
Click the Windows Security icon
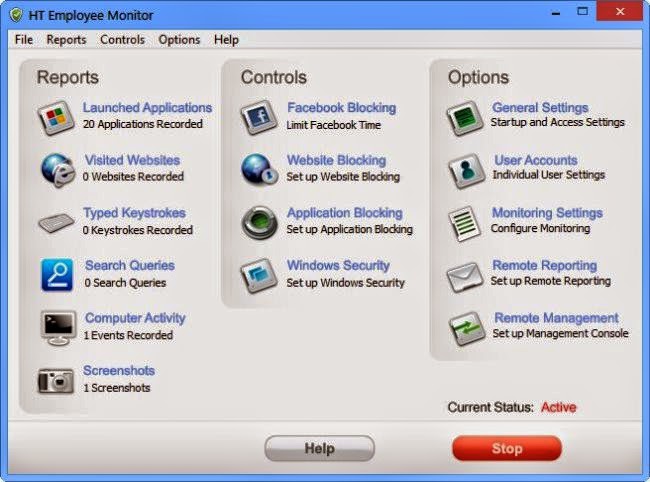click(259, 275)
